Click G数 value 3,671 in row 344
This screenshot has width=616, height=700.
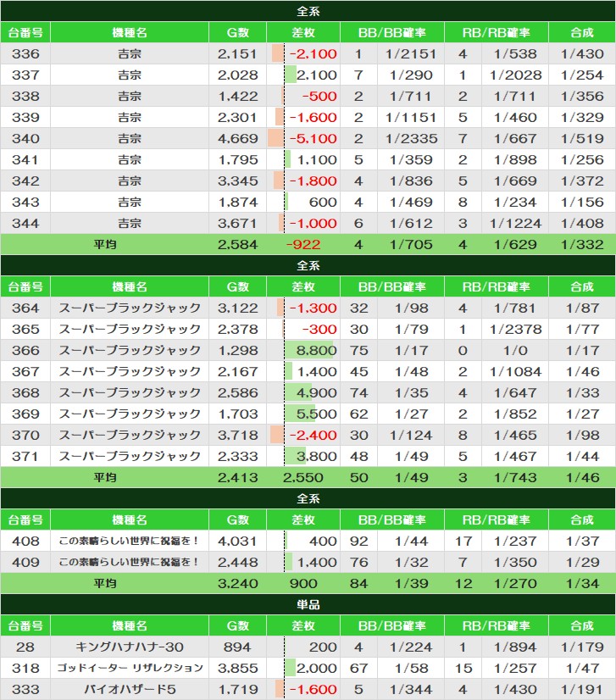237,223
